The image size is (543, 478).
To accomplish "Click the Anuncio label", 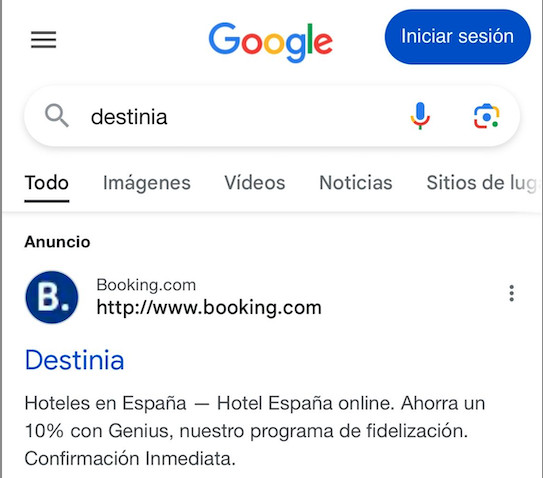I will [57, 242].
